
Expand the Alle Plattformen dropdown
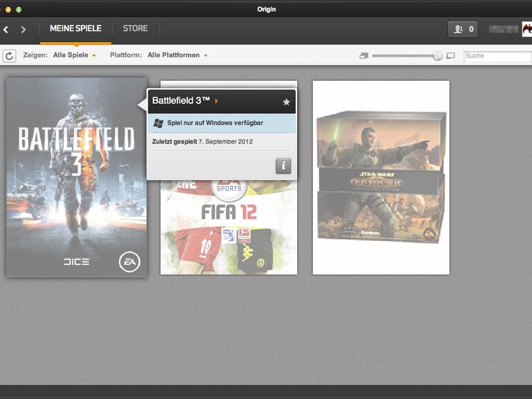coord(178,55)
